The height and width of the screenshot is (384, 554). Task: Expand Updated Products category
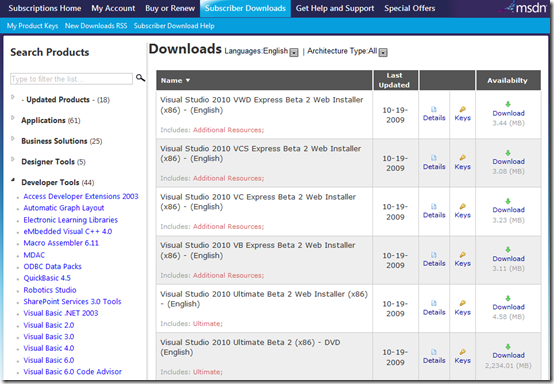(13, 97)
